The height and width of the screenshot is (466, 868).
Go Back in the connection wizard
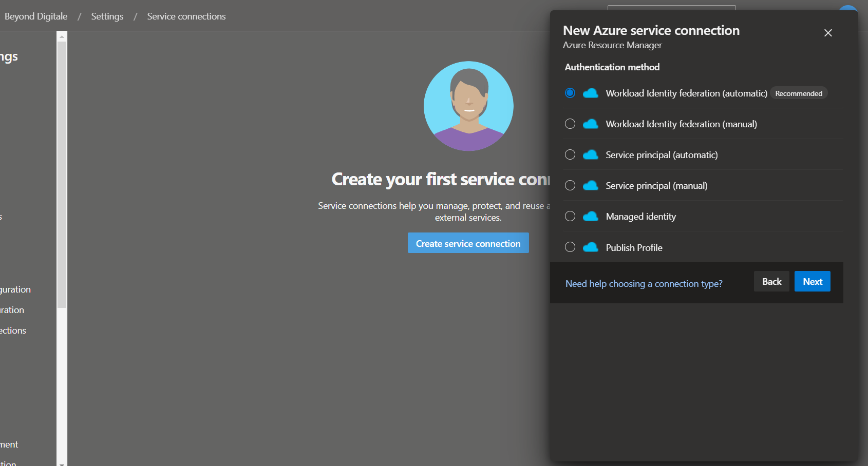click(771, 281)
